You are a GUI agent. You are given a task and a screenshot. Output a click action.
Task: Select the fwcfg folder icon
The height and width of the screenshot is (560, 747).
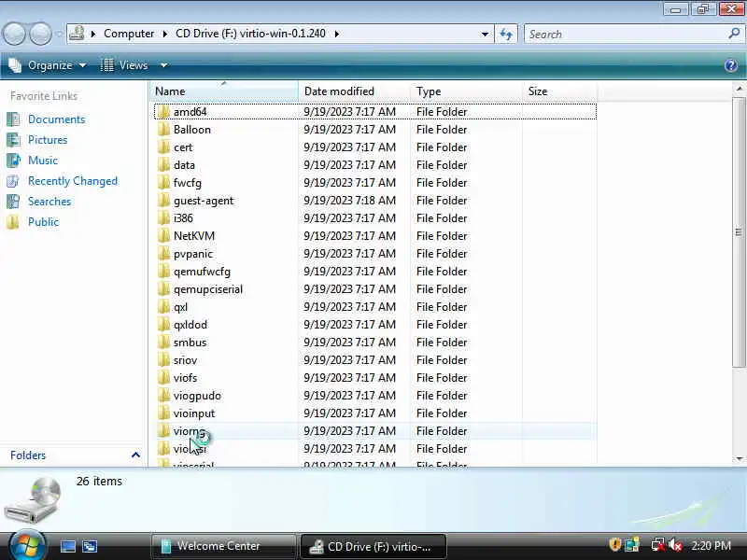coord(163,183)
